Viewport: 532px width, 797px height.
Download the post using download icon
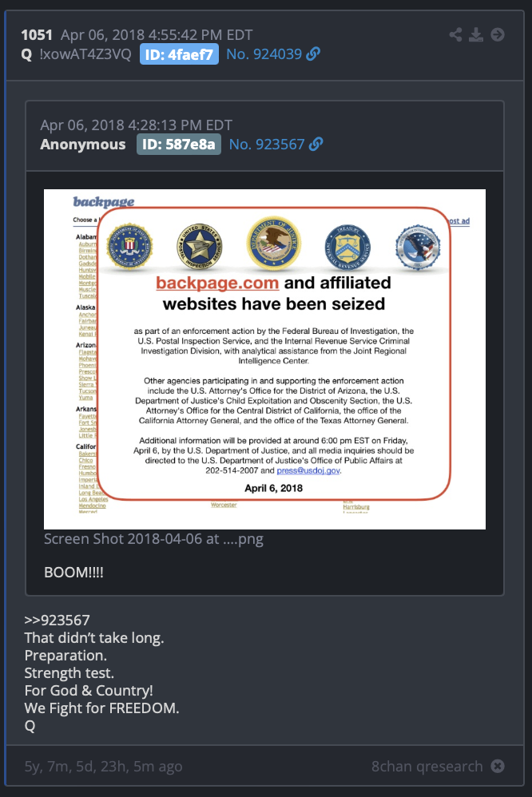click(476, 34)
